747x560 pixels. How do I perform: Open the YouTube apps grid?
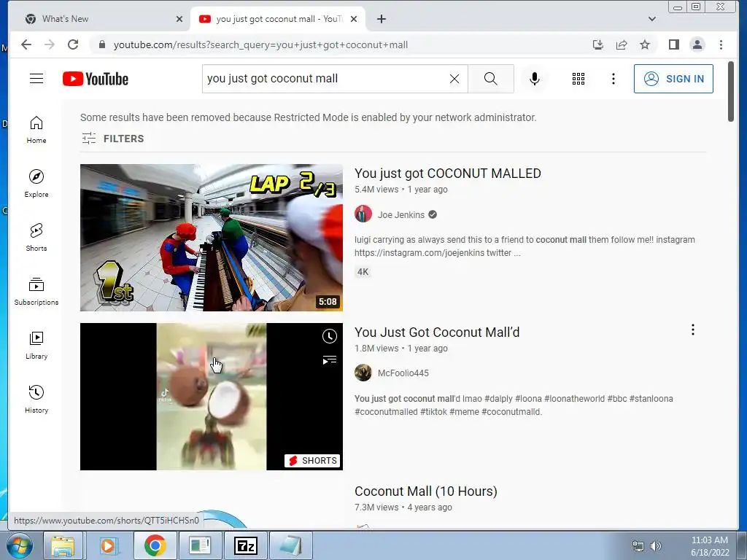pyautogui.click(x=578, y=79)
